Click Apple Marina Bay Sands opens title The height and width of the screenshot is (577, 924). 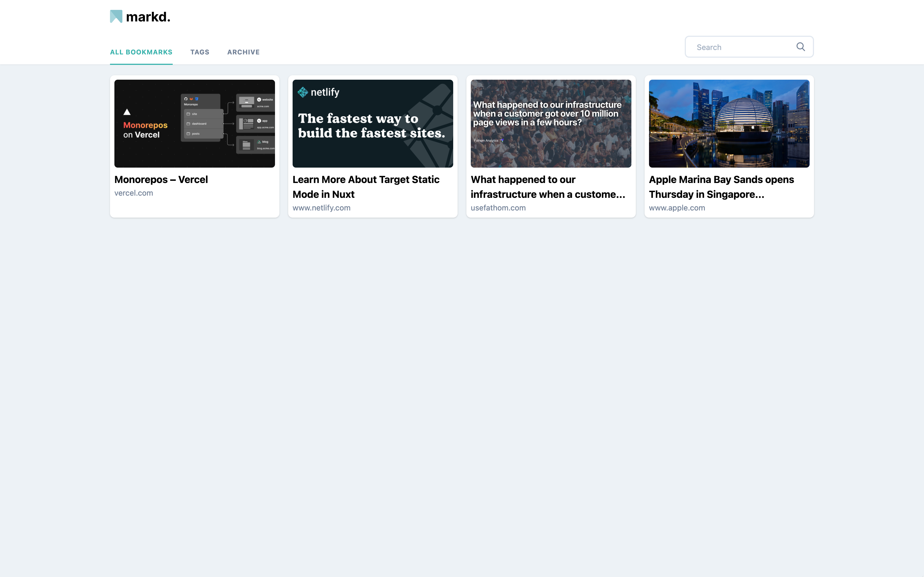pyautogui.click(x=721, y=187)
